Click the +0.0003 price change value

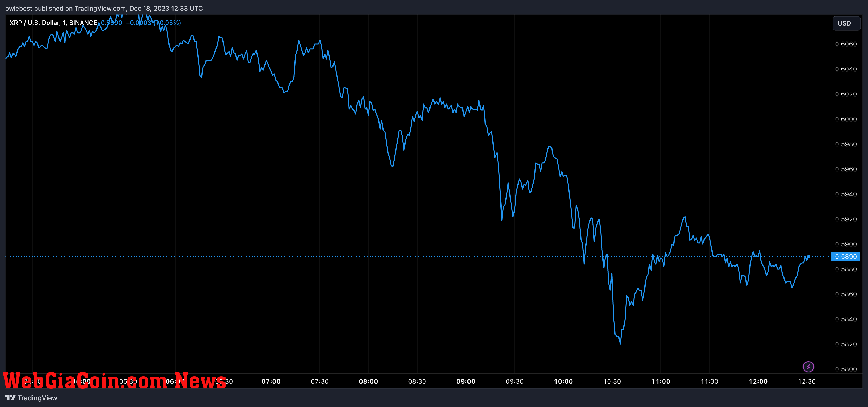coord(138,23)
